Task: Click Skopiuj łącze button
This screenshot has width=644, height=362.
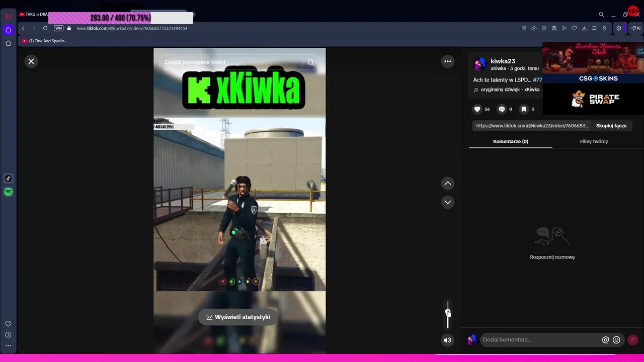Action: click(611, 126)
